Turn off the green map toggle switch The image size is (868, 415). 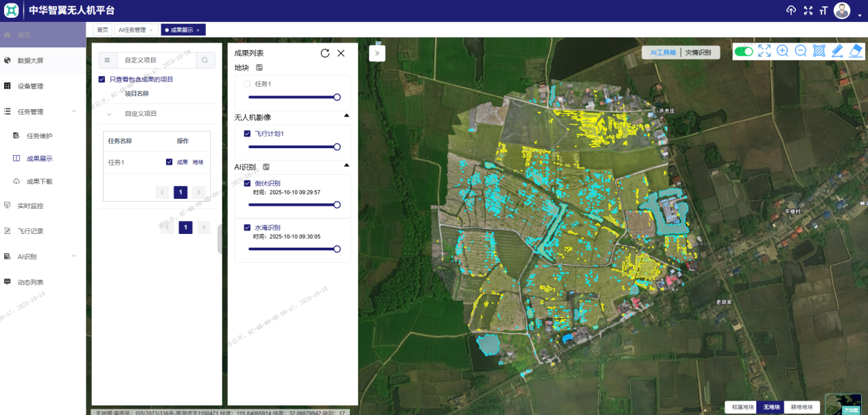tap(743, 51)
